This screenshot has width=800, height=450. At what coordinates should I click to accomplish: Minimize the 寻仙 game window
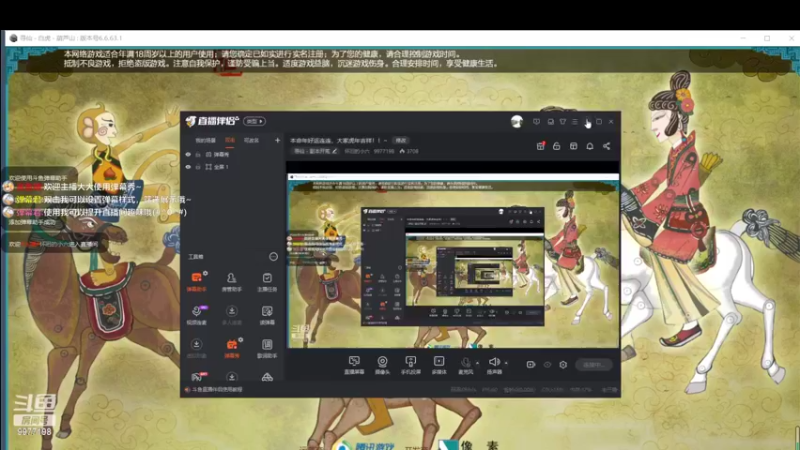743,38
